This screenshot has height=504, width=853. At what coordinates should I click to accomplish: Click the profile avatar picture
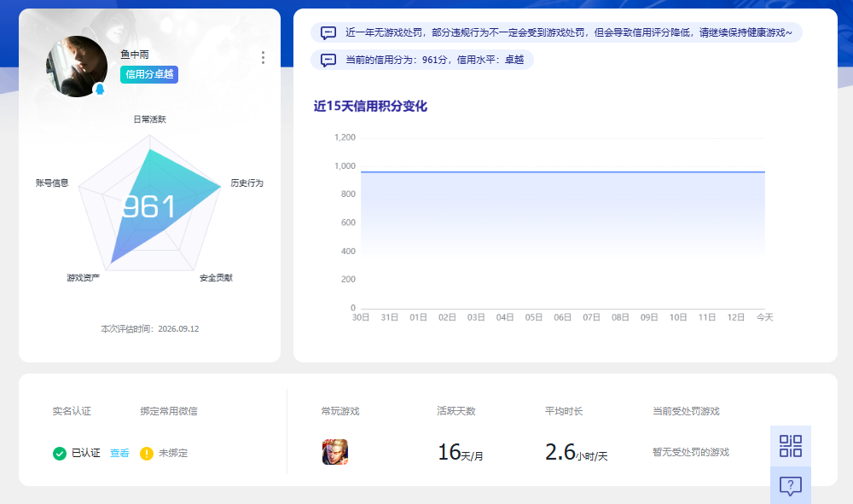tap(77, 67)
